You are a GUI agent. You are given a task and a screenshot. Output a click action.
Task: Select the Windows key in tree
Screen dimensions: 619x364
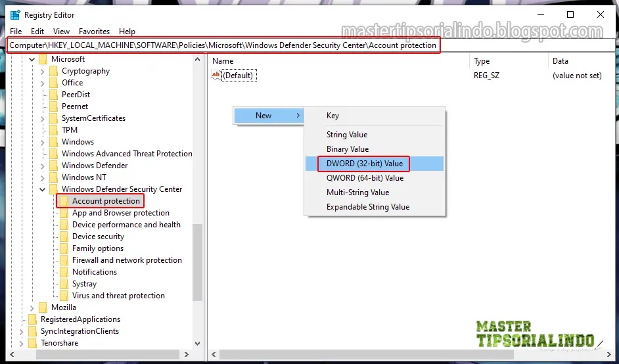(x=78, y=142)
